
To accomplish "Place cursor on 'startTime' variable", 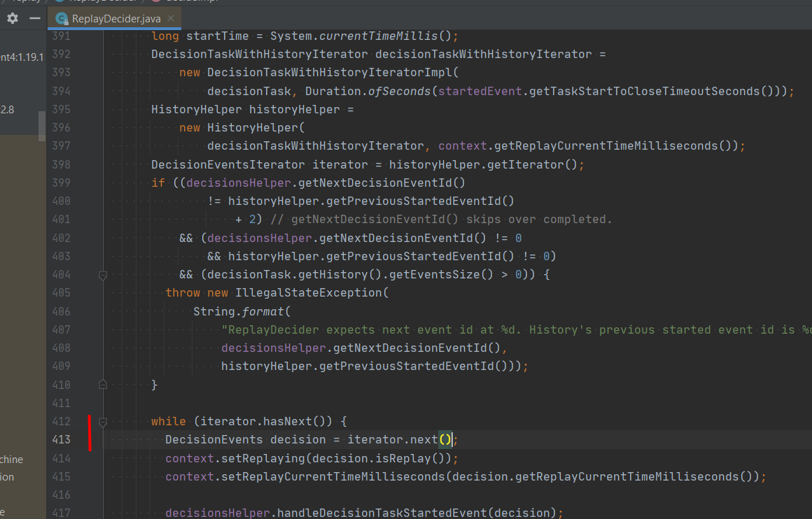I will [218, 36].
